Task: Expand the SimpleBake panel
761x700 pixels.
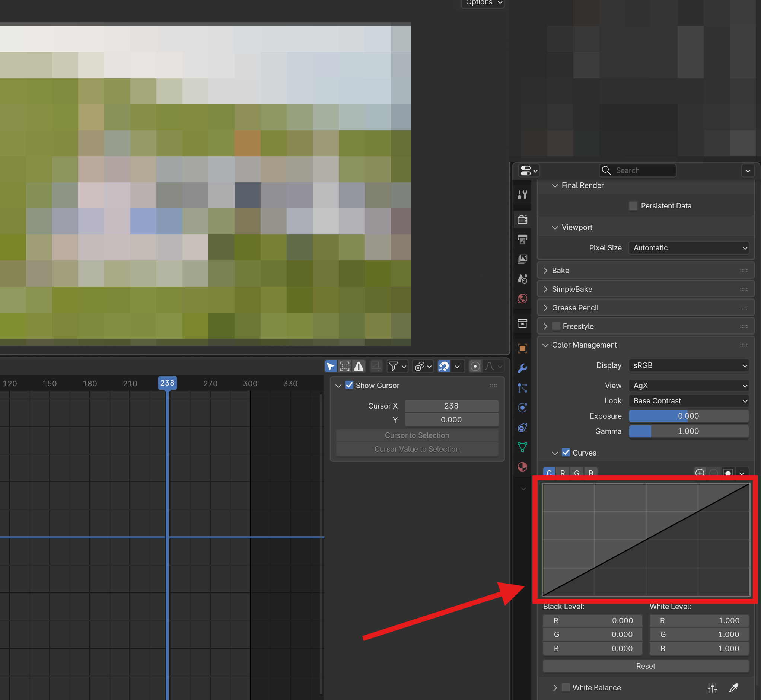Action: coord(646,289)
